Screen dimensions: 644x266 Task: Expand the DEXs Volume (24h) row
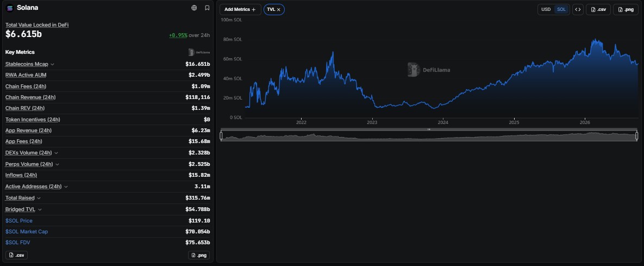57,153
